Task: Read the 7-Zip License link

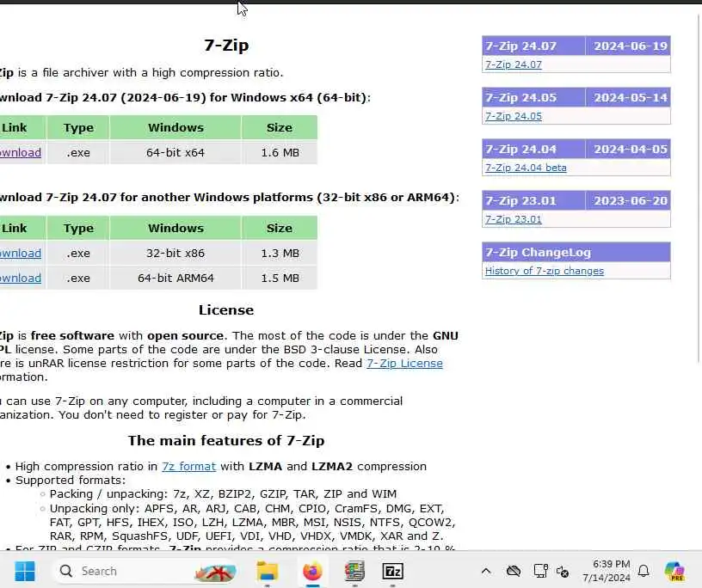Action: tap(404, 364)
